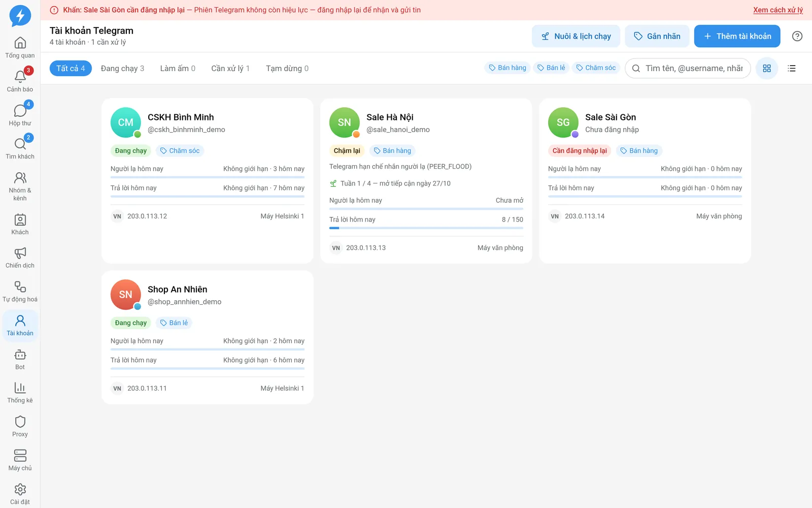Click Người lạ hôm nay bar on Sale Hà Nội
The image size is (812, 508).
[x=426, y=209]
